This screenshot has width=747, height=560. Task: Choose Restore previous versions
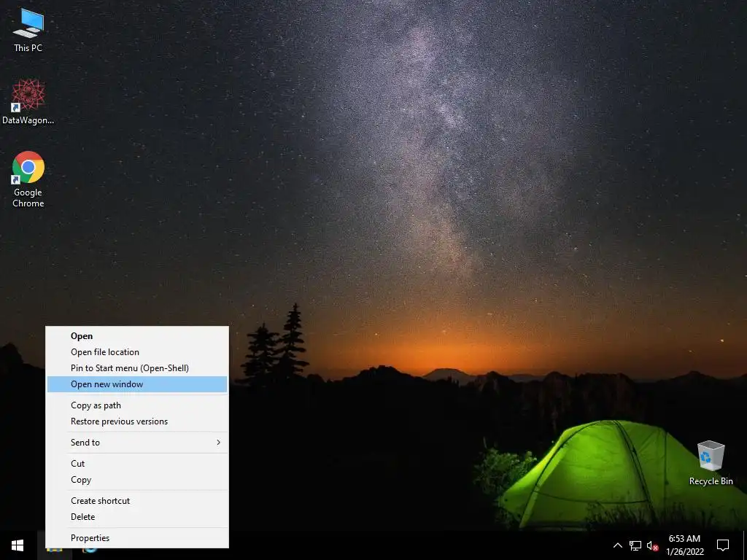(137, 421)
